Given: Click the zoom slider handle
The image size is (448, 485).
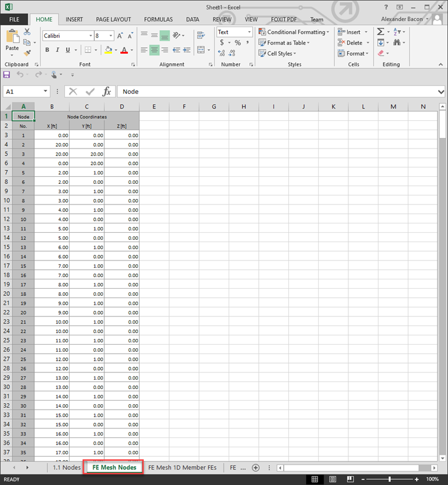Looking at the screenshot, I should [390, 479].
